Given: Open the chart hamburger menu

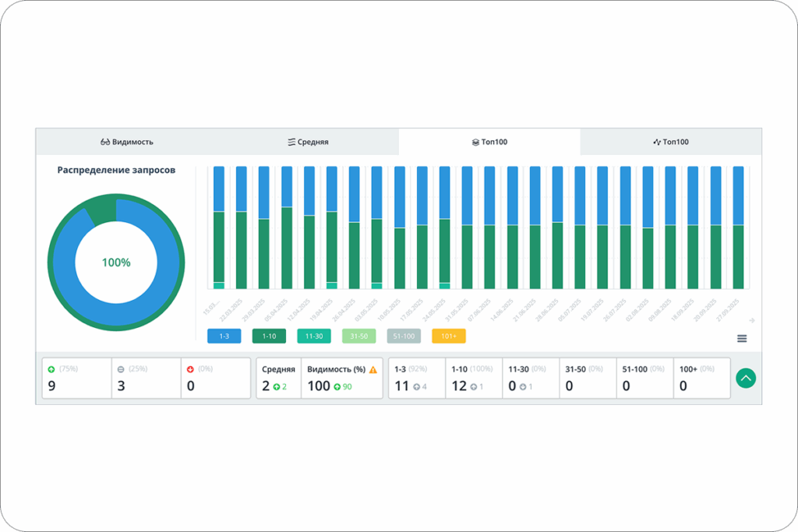Looking at the screenshot, I should click(742, 338).
